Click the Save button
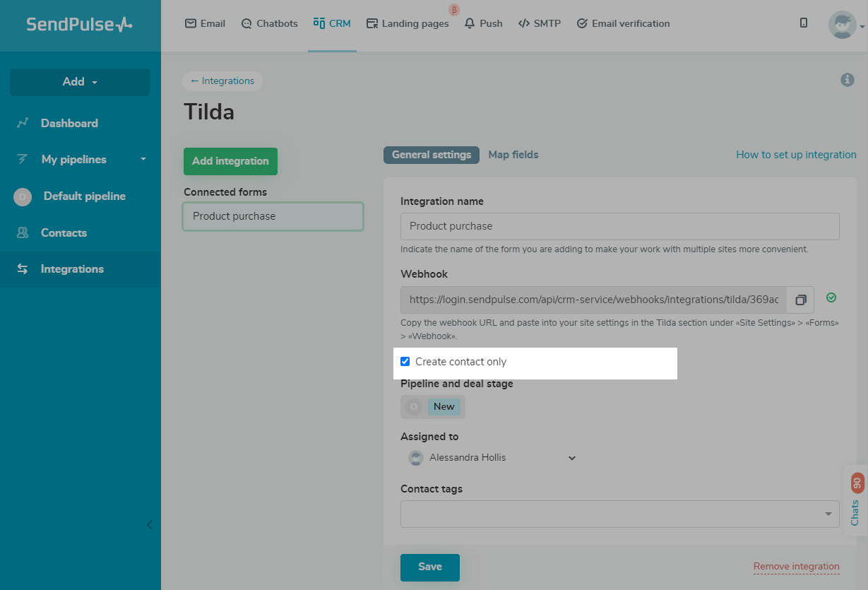868x590 pixels. pyautogui.click(x=430, y=567)
